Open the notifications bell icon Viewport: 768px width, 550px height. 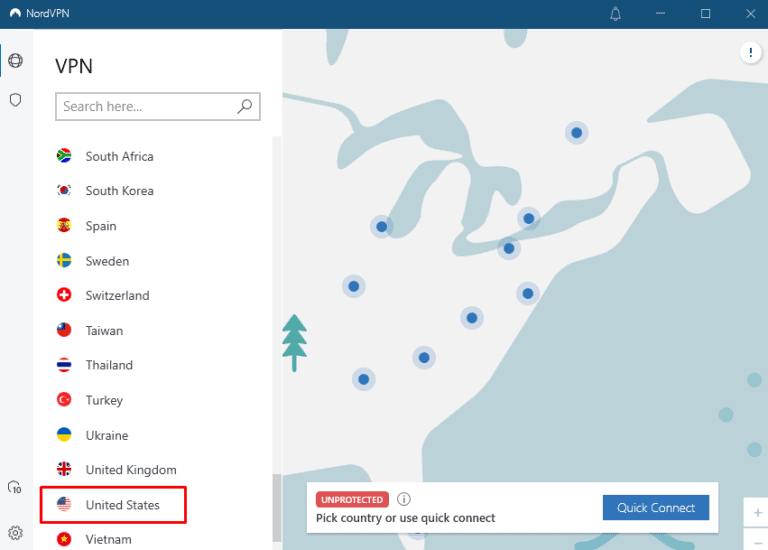(x=616, y=14)
